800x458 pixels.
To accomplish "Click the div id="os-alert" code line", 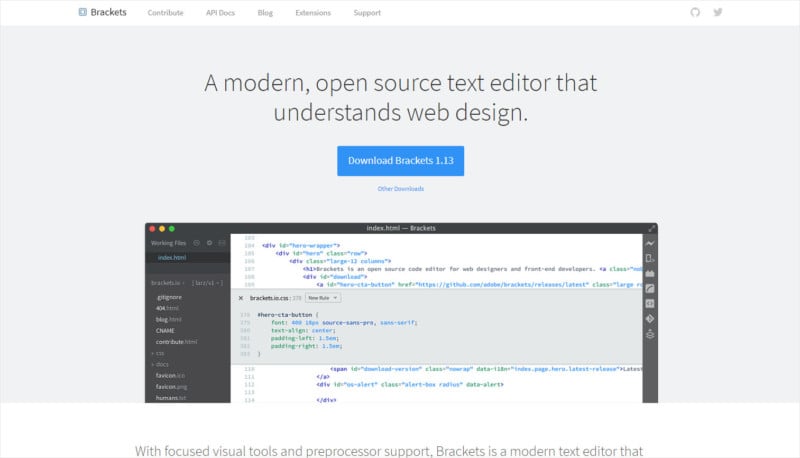I will coord(410,385).
